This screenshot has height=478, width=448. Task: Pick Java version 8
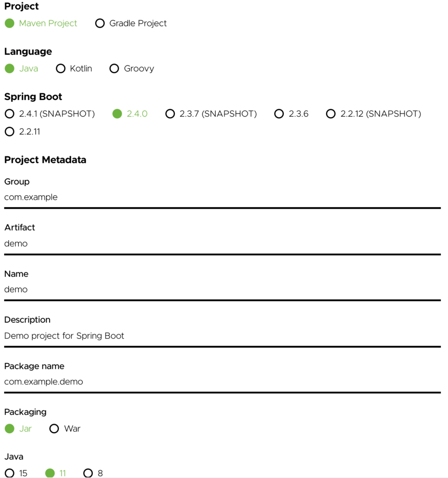(x=88, y=473)
